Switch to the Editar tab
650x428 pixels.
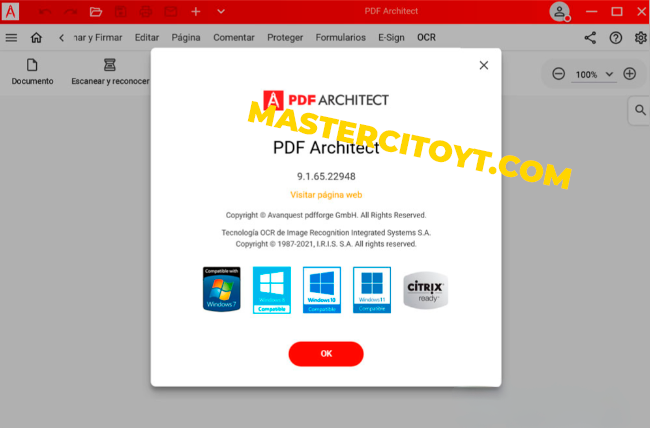147,38
